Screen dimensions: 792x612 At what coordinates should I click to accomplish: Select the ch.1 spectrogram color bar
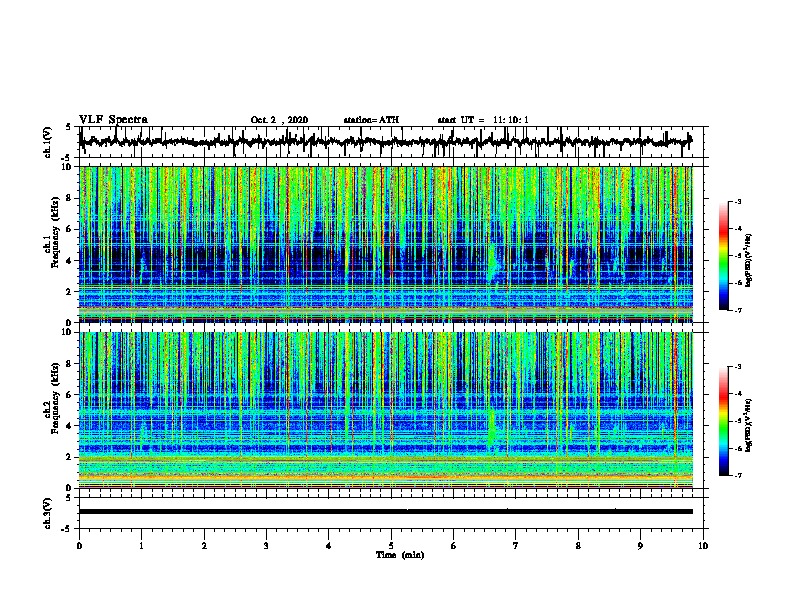[x=723, y=256]
